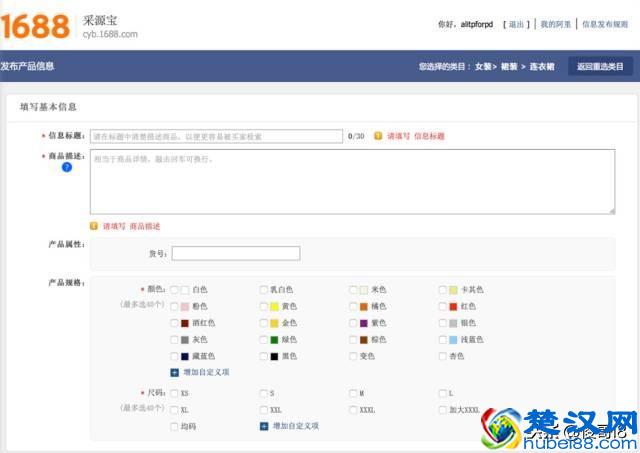Select the 卡其色 checkbox
Viewport: 640px width, 453px height.
442,290
